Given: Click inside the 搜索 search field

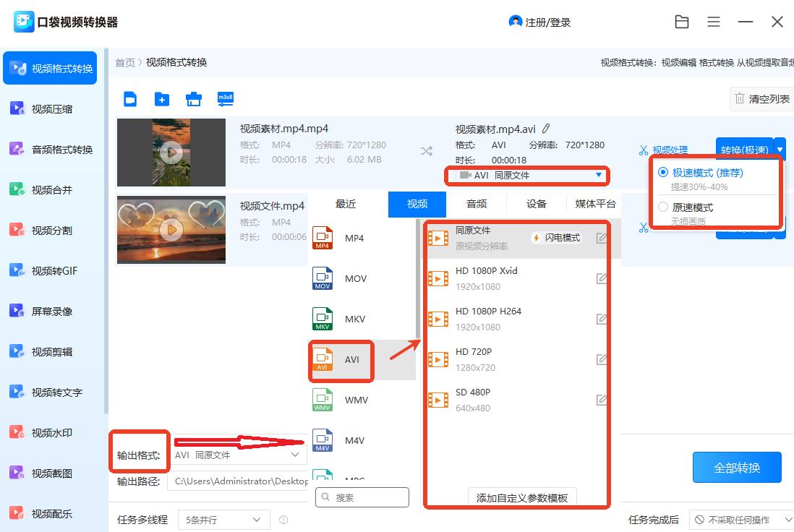Looking at the screenshot, I should tap(362, 497).
